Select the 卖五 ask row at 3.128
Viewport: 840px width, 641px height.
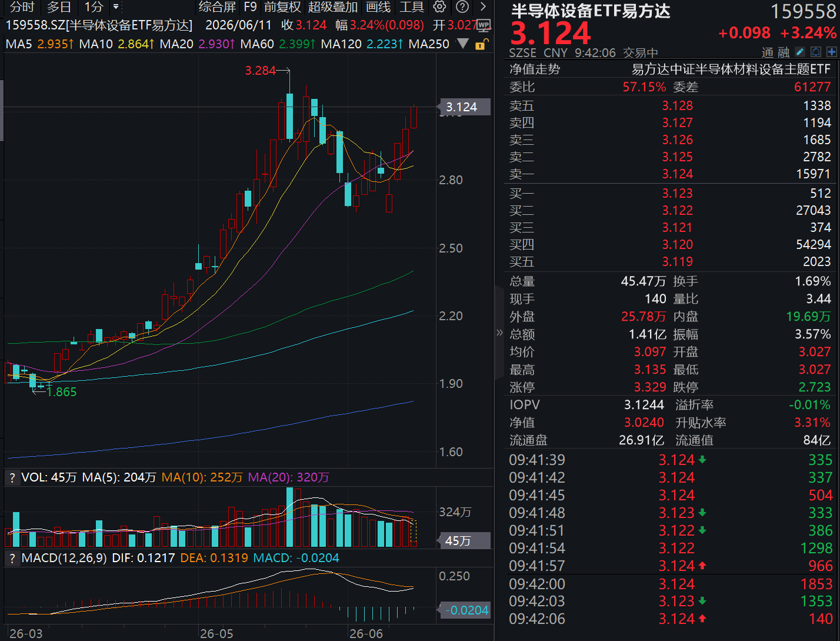point(670,105)
